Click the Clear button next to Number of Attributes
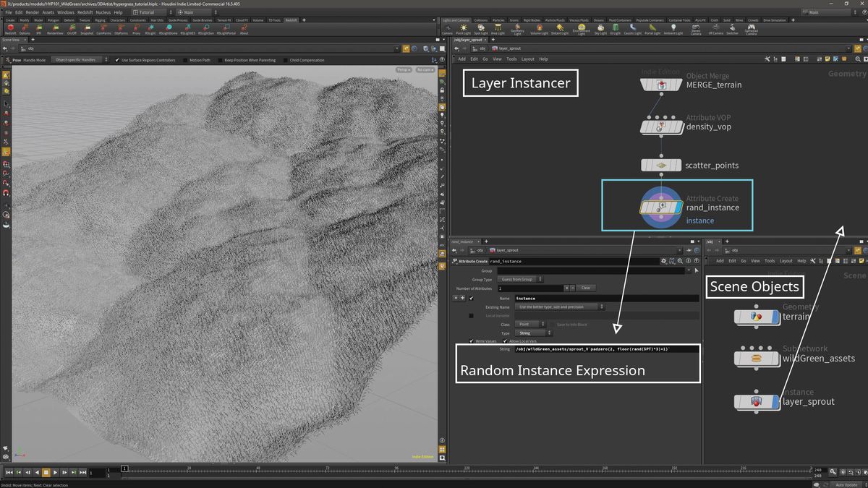The image size is (868, 488). (x=586, y=287)
